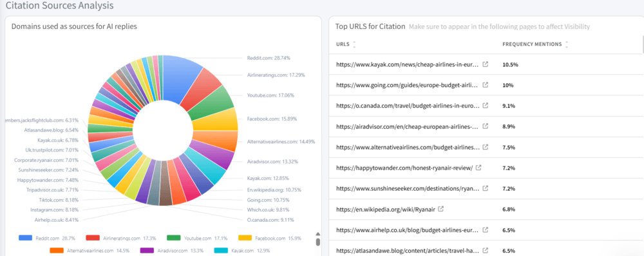Click the Alternativeairlines.com: 14.49% chart label
Screen dimensions: 644x256
pyautogui.click(x=281, y=141)
